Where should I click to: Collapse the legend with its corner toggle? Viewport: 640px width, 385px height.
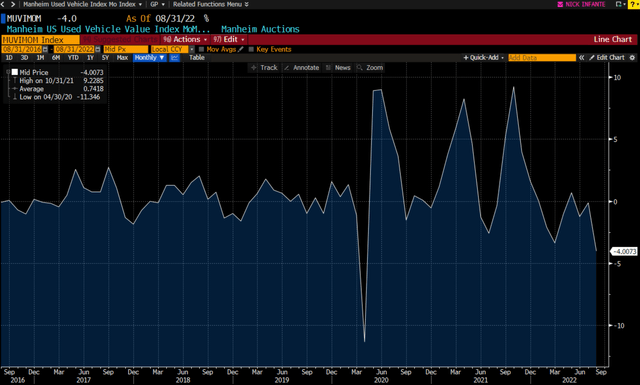(8, 72)
